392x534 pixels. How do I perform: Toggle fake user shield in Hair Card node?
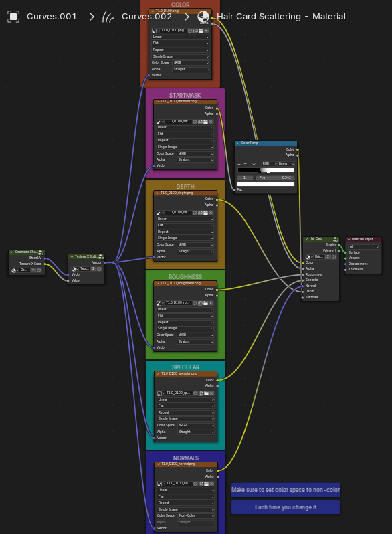pyautogui.click(x=334, y=257)
